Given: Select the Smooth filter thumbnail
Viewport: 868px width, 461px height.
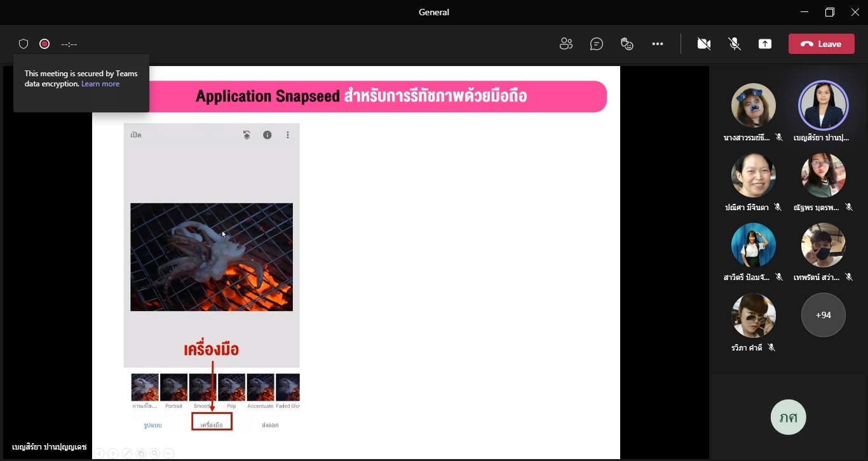Looking at the screenshot, I should point(203,387).
